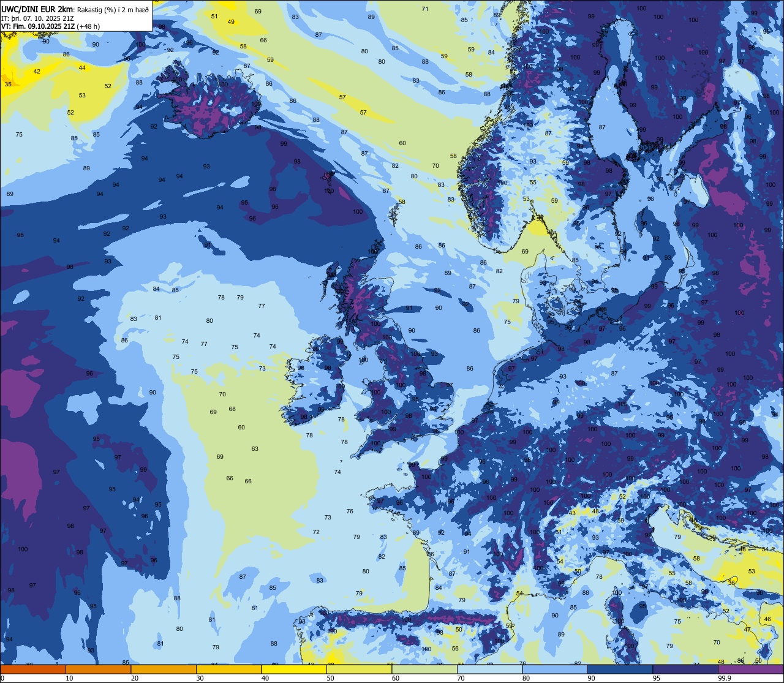Click the 90–95% medium blue legend swatch

click(620, 670)
